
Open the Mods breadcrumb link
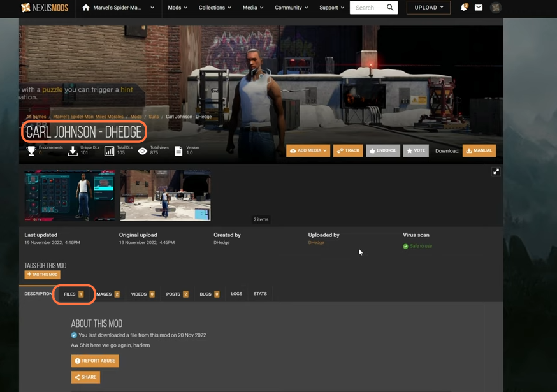tap(136, 117)
